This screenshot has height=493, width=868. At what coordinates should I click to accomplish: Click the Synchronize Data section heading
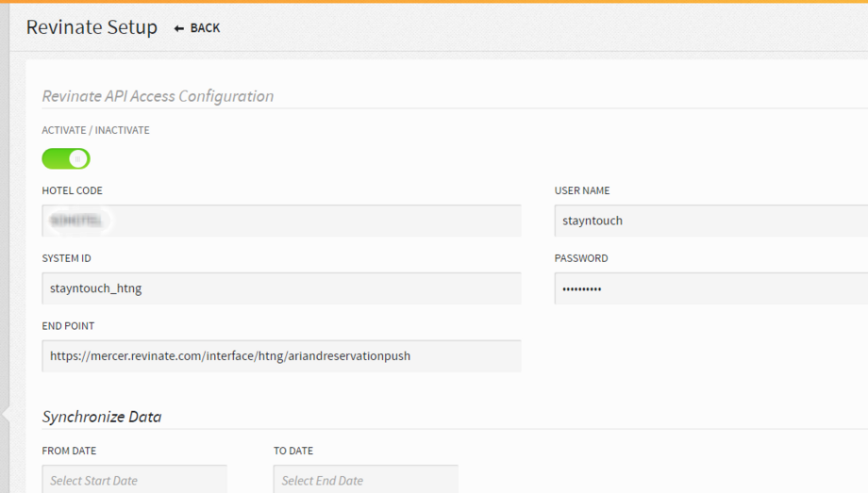click(x=102, y=417)
